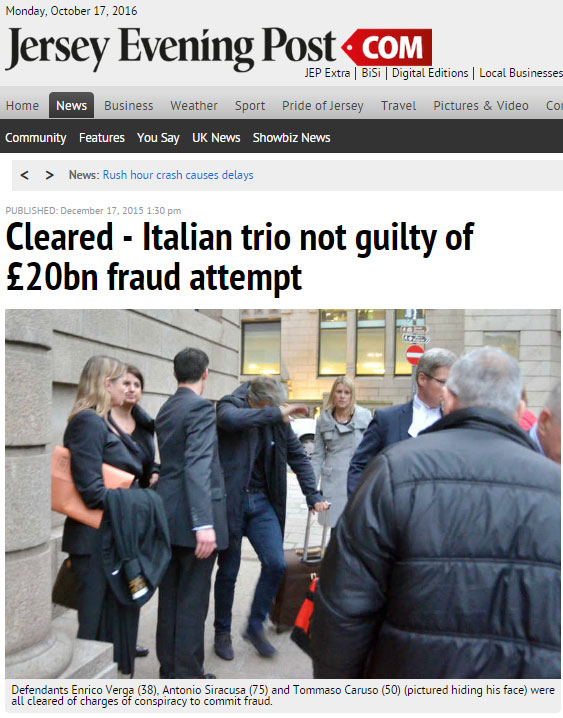Viewport: 563px width, 718px height.
Task: Open Rush hour crash causes delays headline
Action: [178, 175]
